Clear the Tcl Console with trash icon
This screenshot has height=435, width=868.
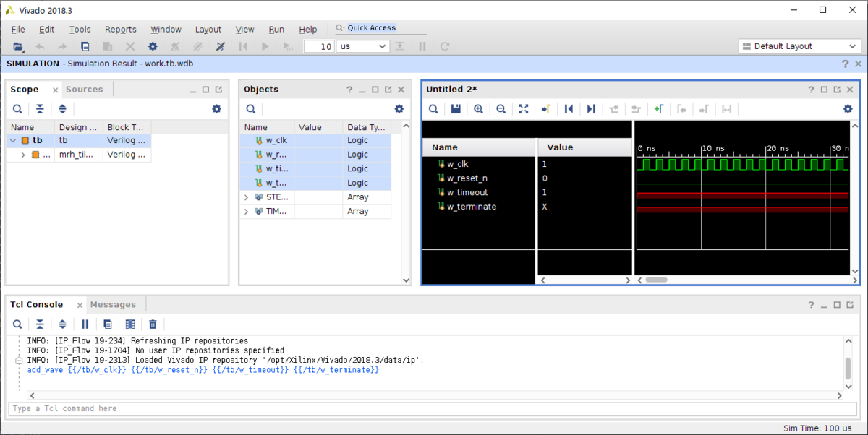153,324
